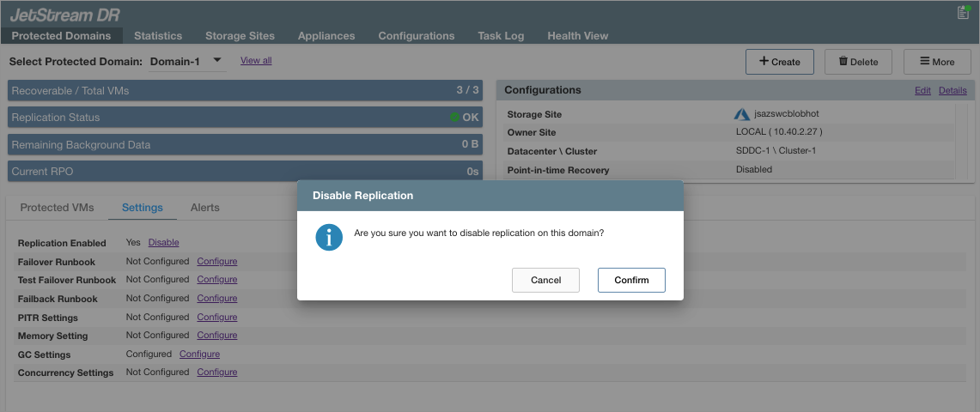The image size is (980, 412).
Task: Cancel the Disable Replication dialog
Action: (x=545, y=280)
